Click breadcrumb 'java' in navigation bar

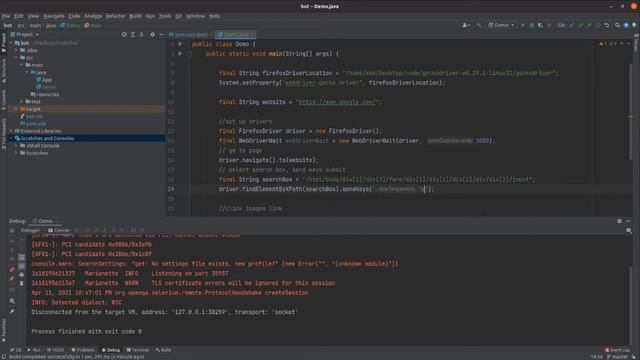click(51, 25)
